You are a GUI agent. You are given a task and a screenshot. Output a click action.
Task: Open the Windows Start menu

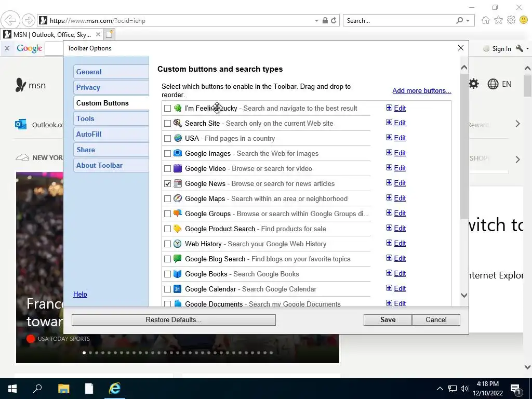point(12,389)
